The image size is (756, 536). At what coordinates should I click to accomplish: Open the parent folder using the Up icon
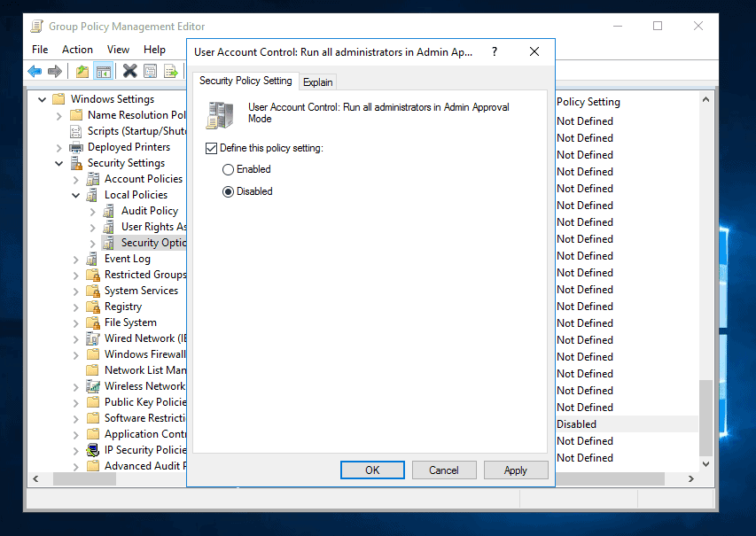[82, 71]
